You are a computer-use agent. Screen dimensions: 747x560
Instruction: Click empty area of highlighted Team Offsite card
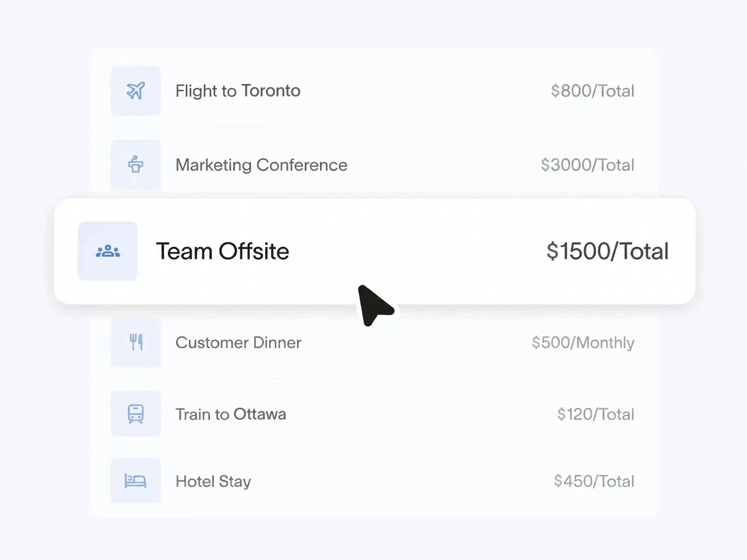coord(415,251)
